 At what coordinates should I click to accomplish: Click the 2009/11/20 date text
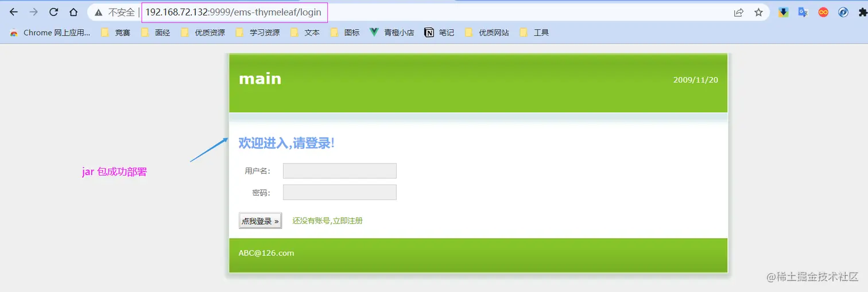click(696, 80)
